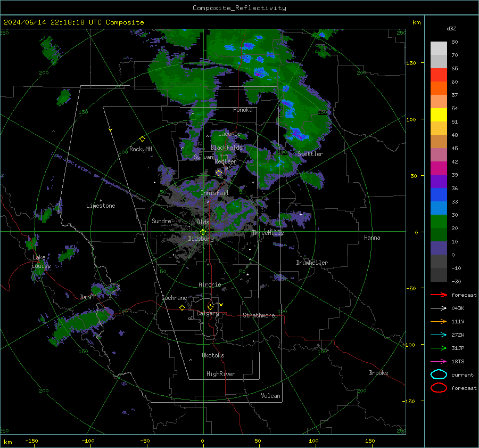The width and height of the screenshot is (479, 448).
Task: Pick the cyan 27ZW arrow legend entry
Action: point(439,335)
